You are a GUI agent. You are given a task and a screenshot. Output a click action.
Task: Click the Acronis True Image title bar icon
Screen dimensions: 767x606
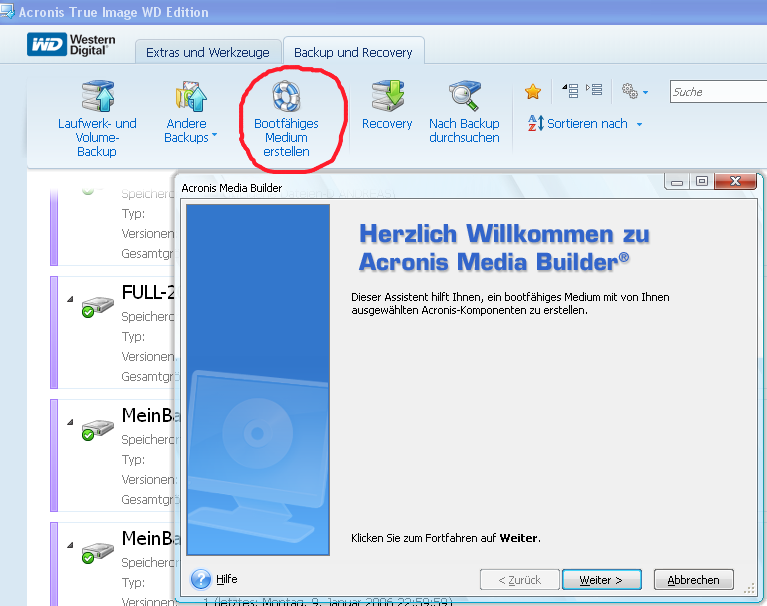coord(7,11)
